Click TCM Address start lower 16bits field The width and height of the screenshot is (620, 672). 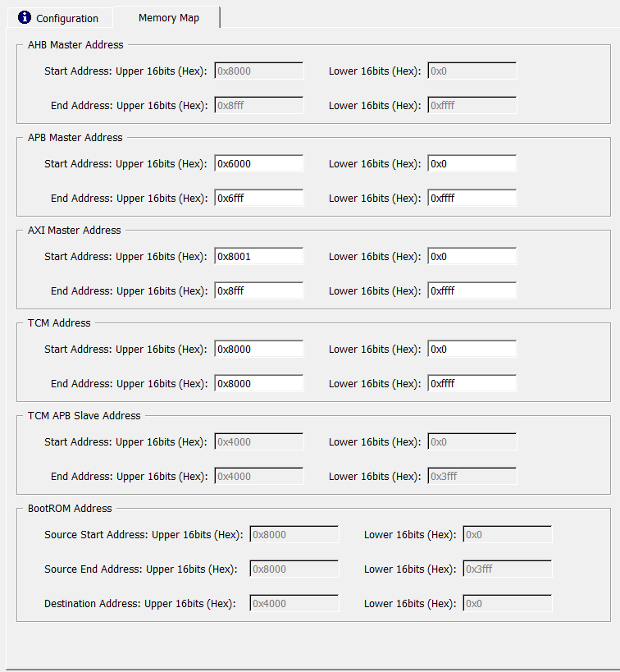pos(472,349)
